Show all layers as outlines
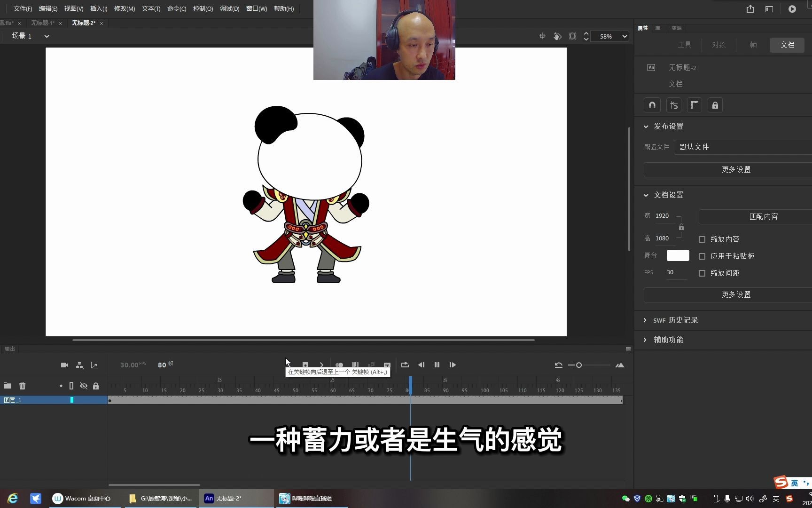The image size is (812, 508). pyautogui.click(x=71, y=386)
